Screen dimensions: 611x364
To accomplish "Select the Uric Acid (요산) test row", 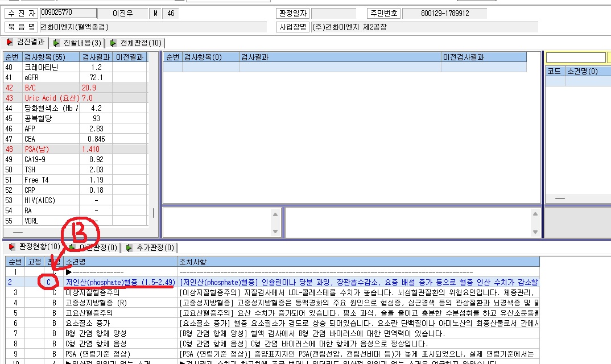I will click(x=76, y=98).
